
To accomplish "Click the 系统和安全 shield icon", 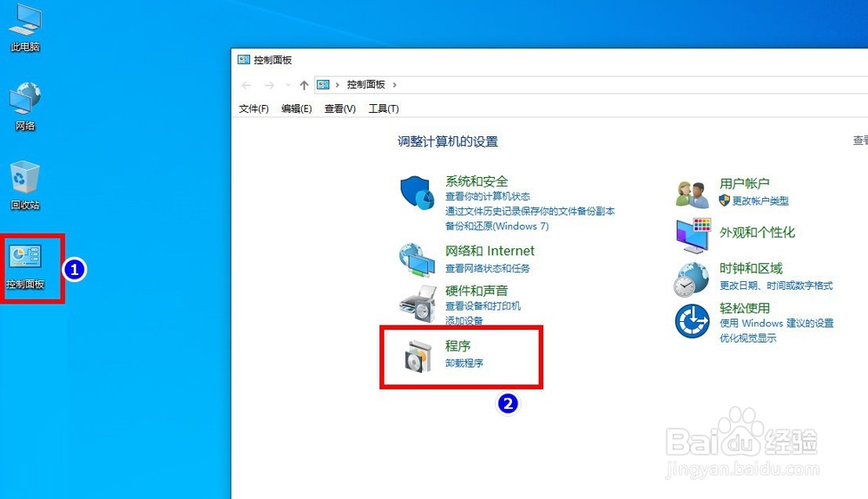I will [418, 193].
